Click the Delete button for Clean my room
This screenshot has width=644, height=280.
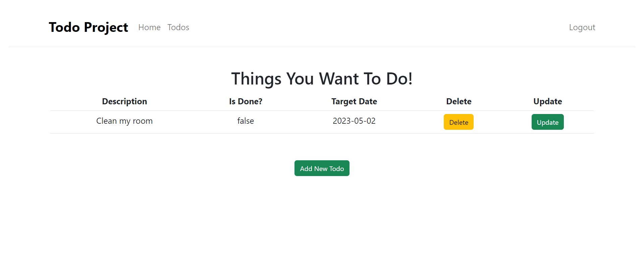(458, 122)
